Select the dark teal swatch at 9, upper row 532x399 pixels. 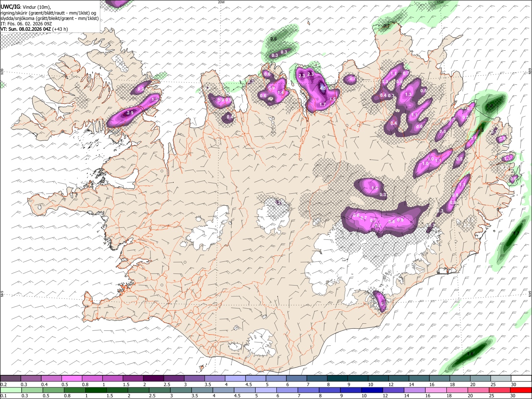pyautogui.click(x=358, y=378)
